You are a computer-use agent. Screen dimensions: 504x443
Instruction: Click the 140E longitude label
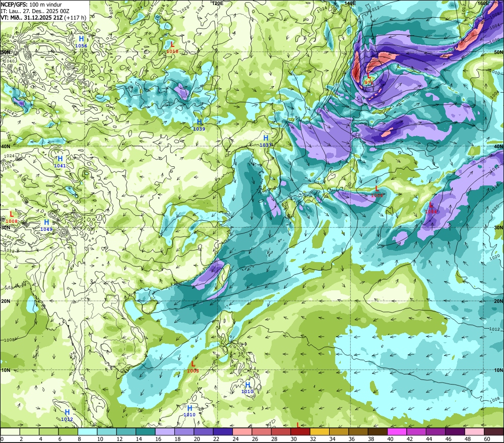350,3
